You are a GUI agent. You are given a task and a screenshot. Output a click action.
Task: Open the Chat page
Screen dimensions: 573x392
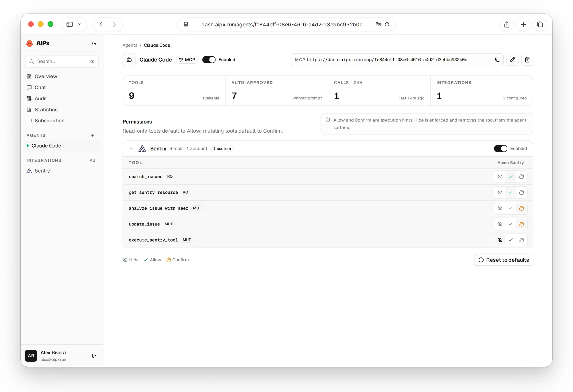click(62, 87)
